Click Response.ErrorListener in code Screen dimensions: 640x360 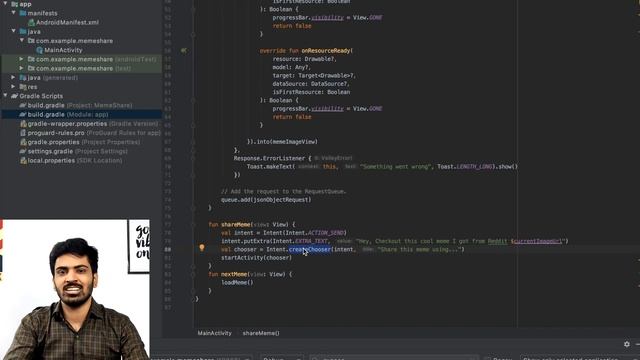(x=269, y=158)
